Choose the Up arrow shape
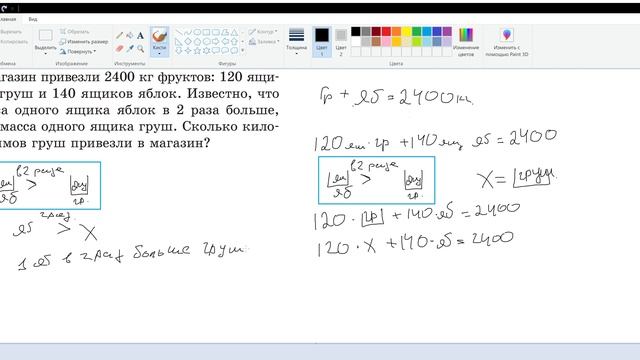This screenshot has width=640, height=360. (x=234, y=42)
